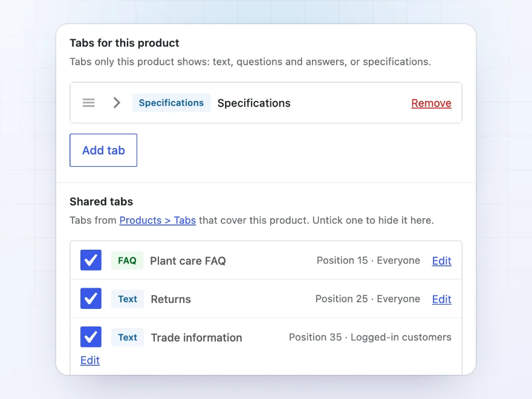
Task: Click the Text badge beside Trade information
Action: tap(128, 337)
